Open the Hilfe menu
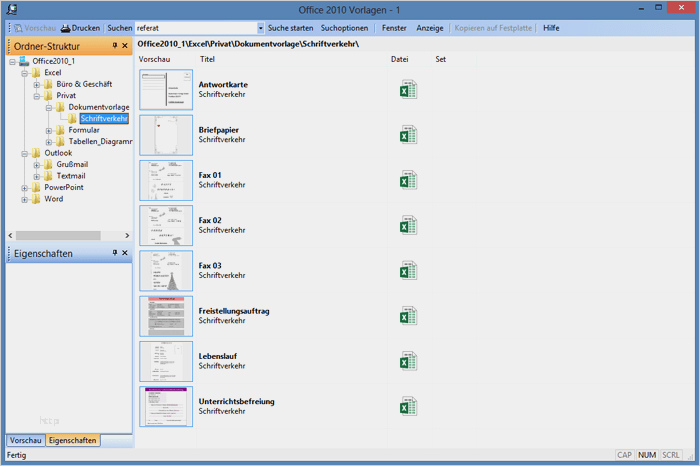Screen dimensions: 700x466 (x=551, y=28)
